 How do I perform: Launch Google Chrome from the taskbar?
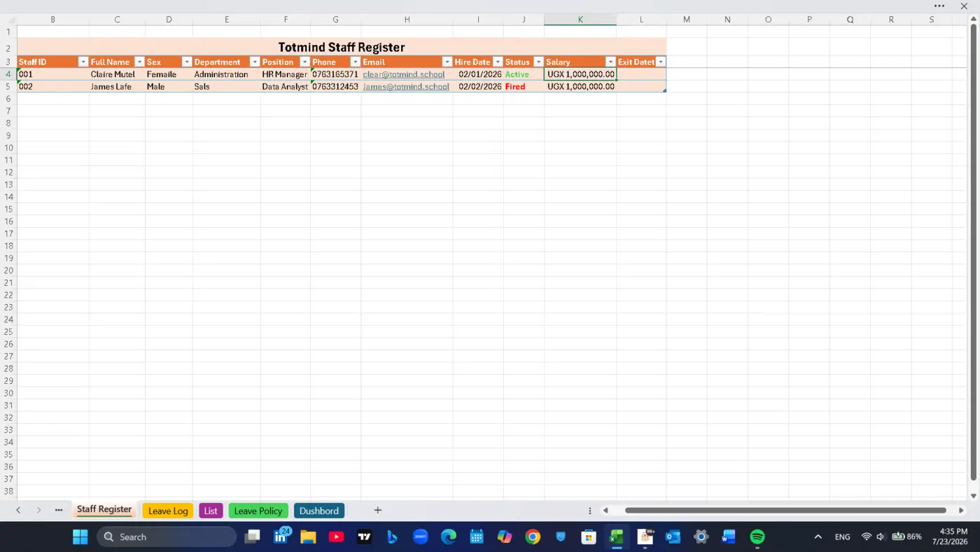tap(533, 537)
